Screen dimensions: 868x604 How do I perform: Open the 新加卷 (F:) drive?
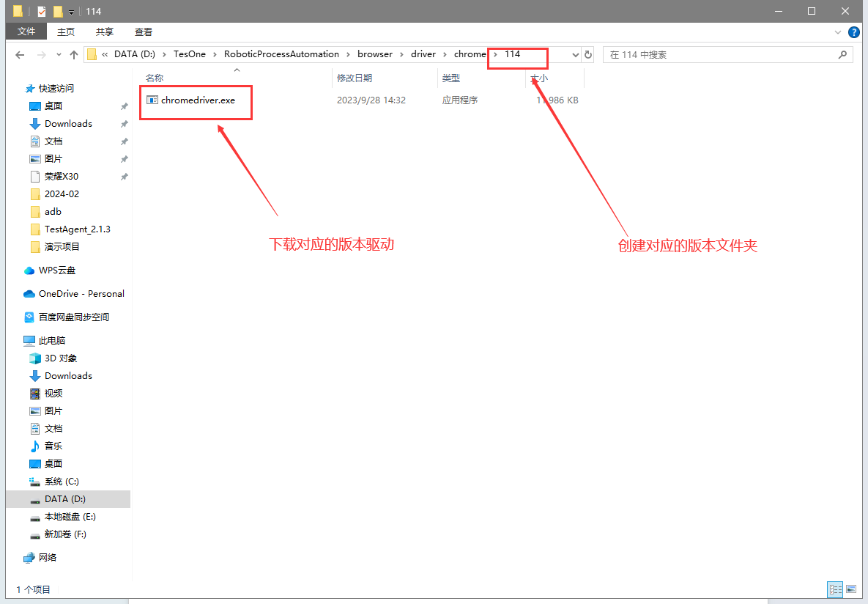pyautogui.click(x=64, y=534)
